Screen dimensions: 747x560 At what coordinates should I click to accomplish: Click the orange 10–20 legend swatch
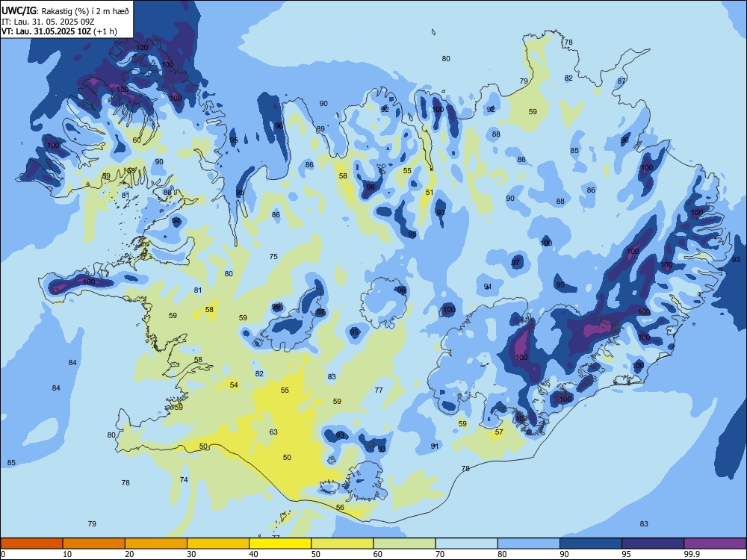[x=94, y=544]
